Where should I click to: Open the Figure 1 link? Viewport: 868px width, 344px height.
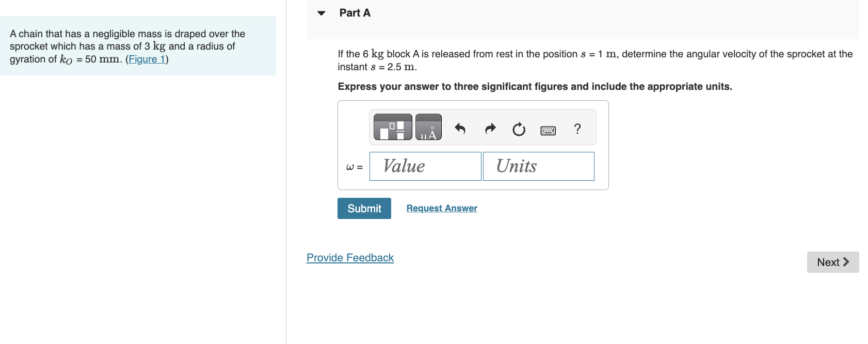(x=147, y=59)
